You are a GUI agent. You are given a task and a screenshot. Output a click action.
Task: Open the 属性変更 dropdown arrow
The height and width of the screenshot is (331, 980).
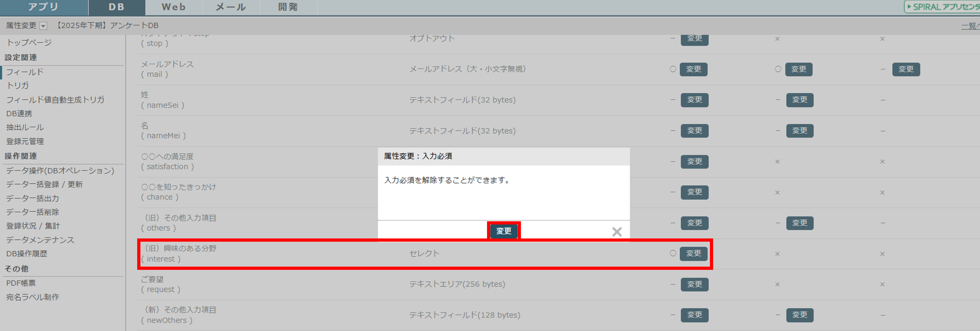coord(43,26)
